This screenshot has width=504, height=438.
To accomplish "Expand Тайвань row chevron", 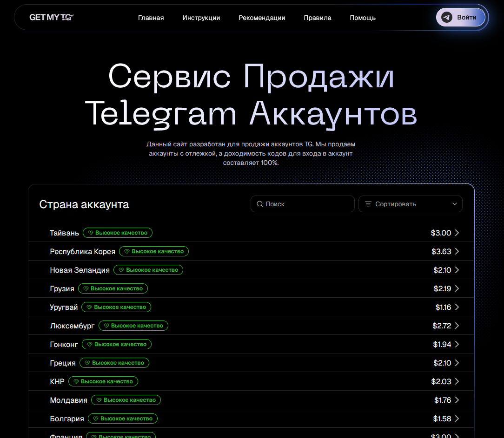I will pyautogui.click(x=457, y=233).
